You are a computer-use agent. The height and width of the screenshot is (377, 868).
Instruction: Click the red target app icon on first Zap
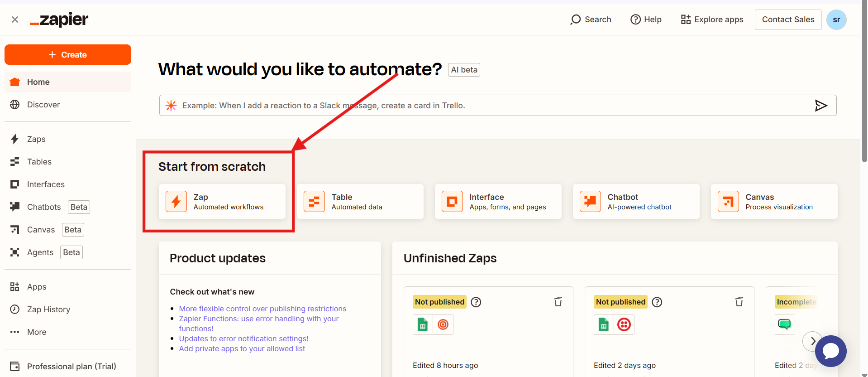coord(443,325)
